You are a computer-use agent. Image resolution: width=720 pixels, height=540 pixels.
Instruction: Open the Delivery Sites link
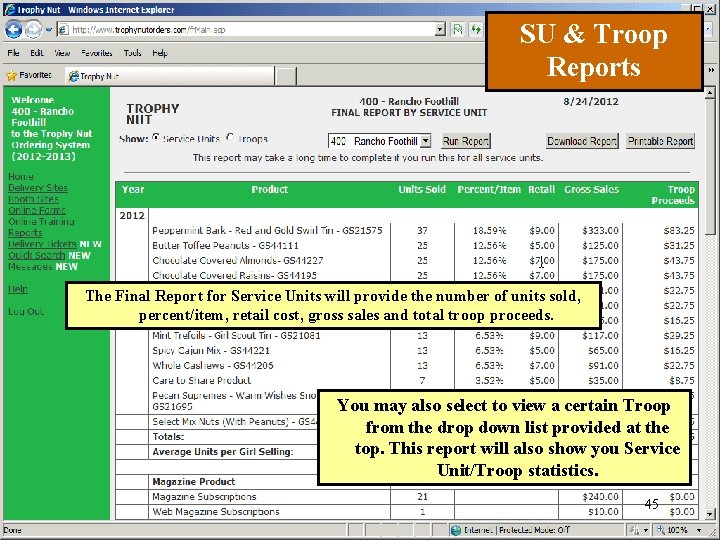click(38, 188)
